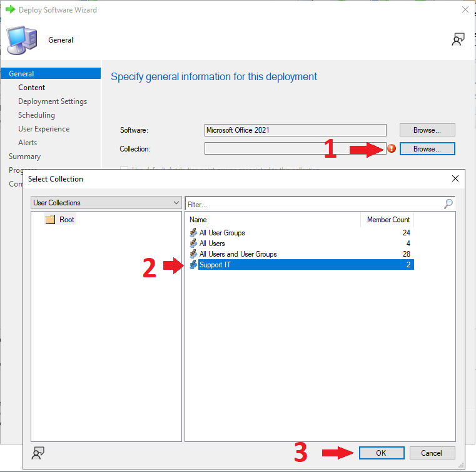Click the All User Groups collection icon
Viewport: 476px width, 472px height.
pos(193,233)
